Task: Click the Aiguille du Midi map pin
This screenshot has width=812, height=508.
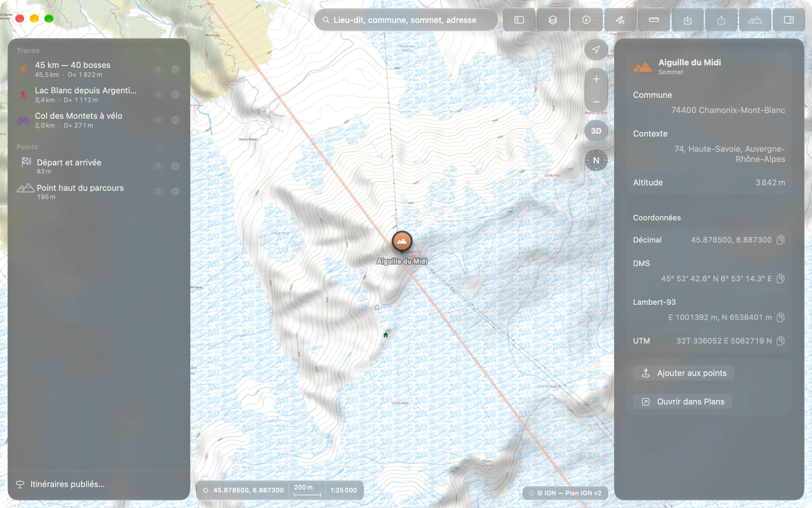Action: [x=402, y=242]
